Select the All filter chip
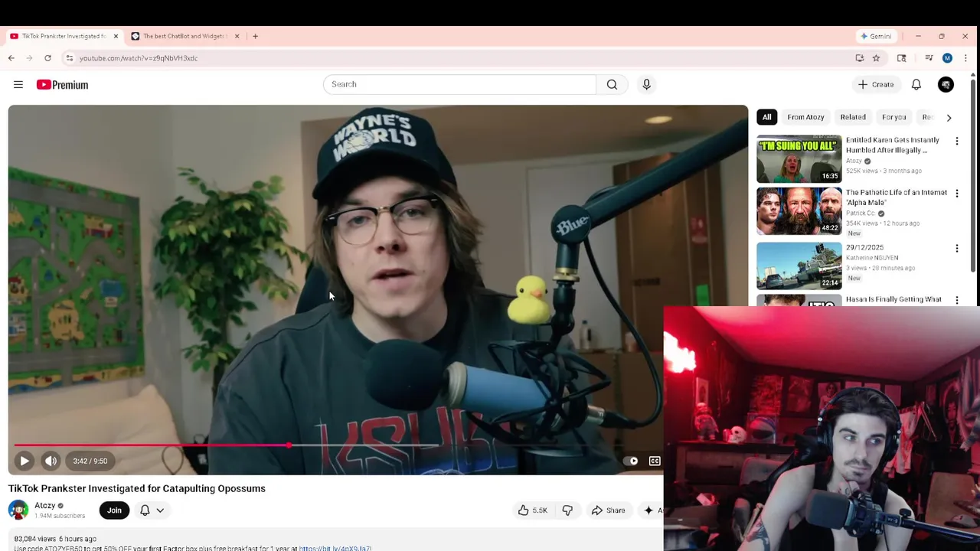The image size is (980, 551). [x=766, y=117]
